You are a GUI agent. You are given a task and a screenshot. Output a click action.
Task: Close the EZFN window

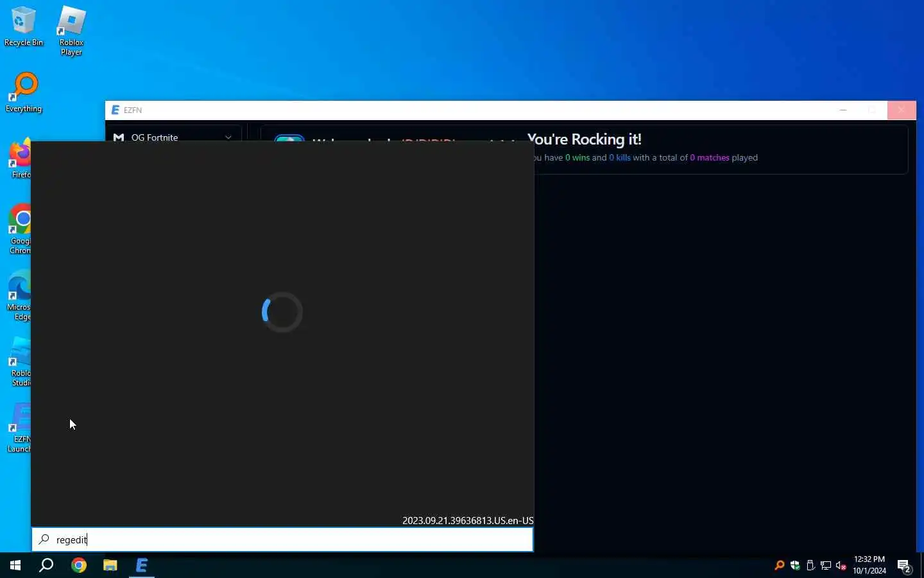tap(902, 110)
